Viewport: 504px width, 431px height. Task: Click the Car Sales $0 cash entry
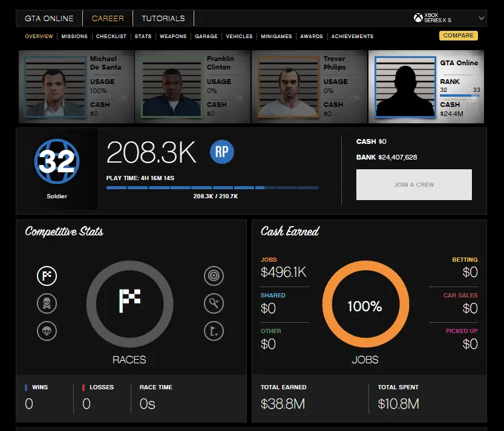tap(460, 303)
